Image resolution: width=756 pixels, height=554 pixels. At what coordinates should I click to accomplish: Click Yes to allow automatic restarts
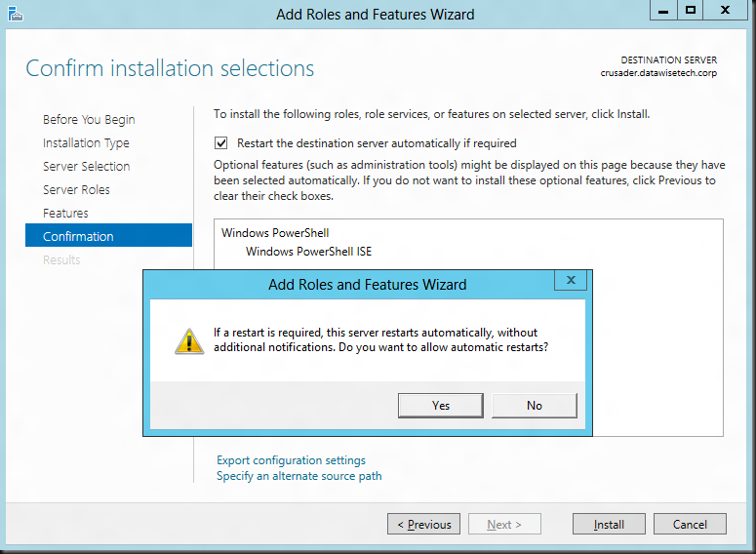click(441, 406)
